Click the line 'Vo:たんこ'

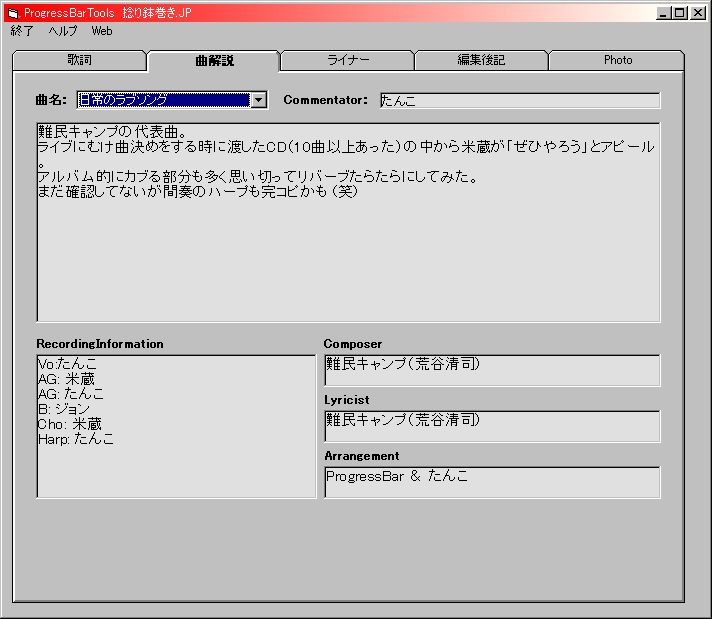(x=67, y=364)
